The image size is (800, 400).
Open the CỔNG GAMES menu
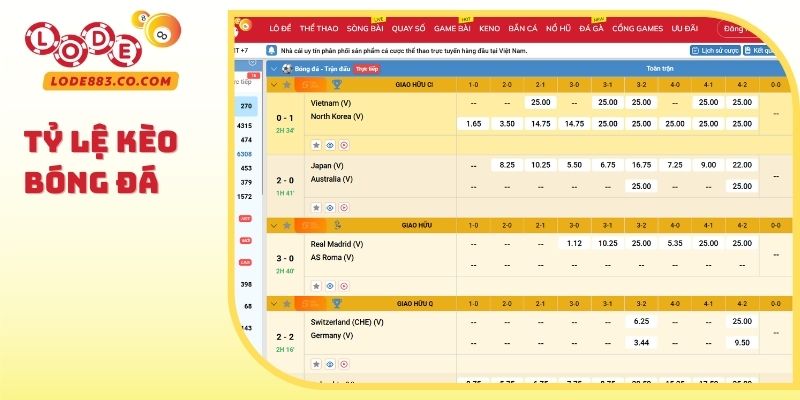[x=638, y=29]
